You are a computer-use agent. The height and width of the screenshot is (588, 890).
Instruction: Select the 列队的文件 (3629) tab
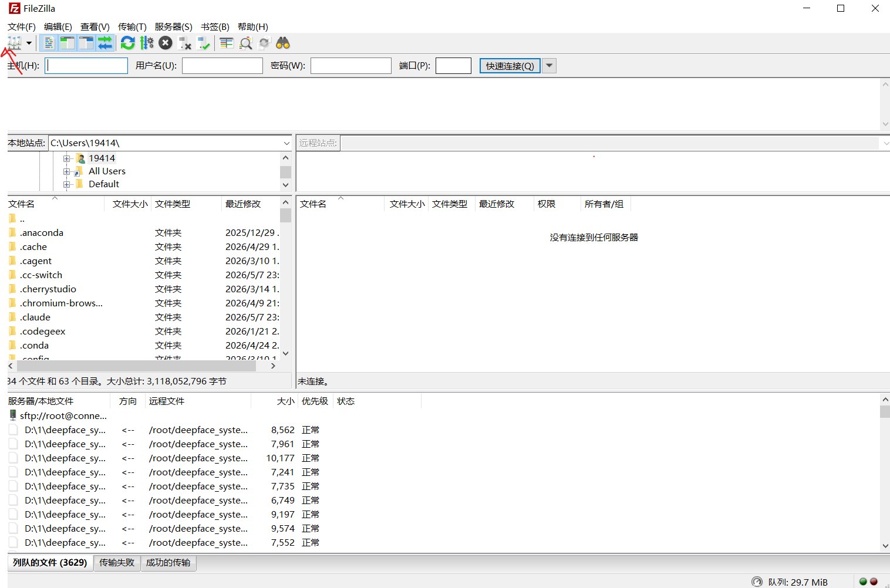click(x=50, y=563)
